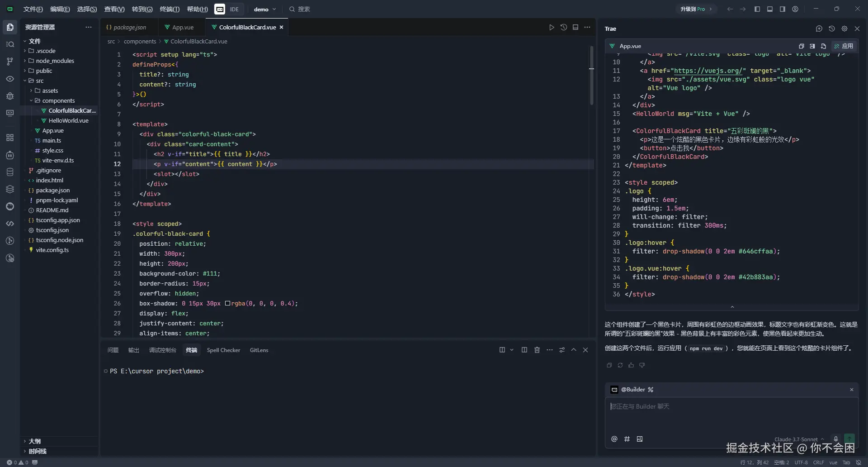Open editor more actions ellipsis

pyautogui.click(x=587, y=27)
